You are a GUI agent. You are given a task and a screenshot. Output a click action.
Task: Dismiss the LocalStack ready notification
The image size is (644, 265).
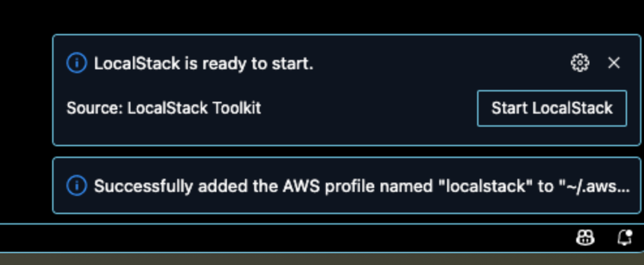[613, 63]
